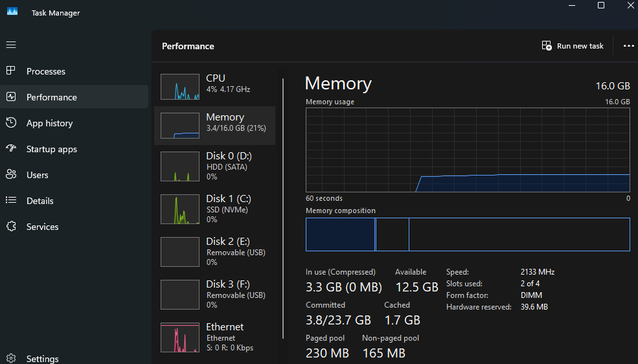The height and width of the screenshot is (364, 638).
Task: Click the Details list icon
Action: 11,200
